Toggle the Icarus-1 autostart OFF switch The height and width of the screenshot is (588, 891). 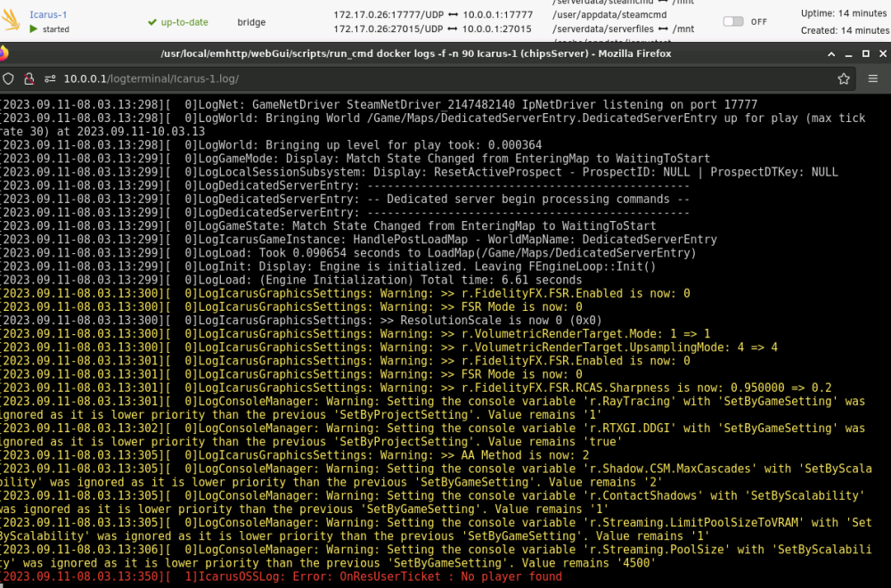pos(733,21)
